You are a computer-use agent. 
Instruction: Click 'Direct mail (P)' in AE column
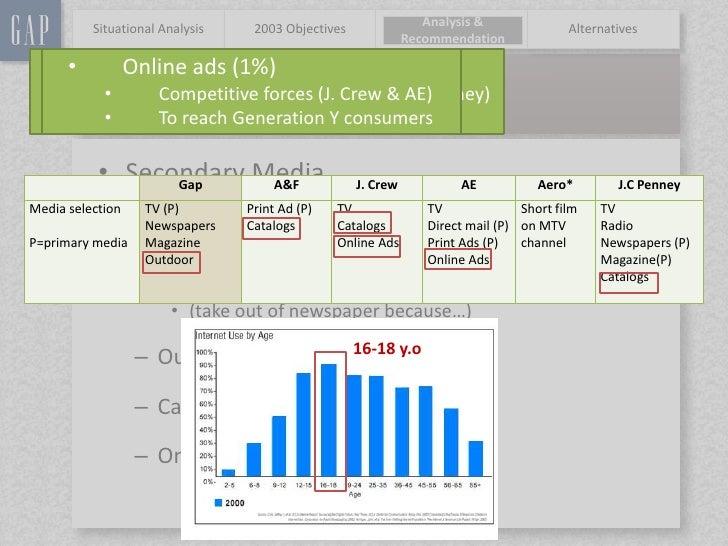tap(468, 226)
